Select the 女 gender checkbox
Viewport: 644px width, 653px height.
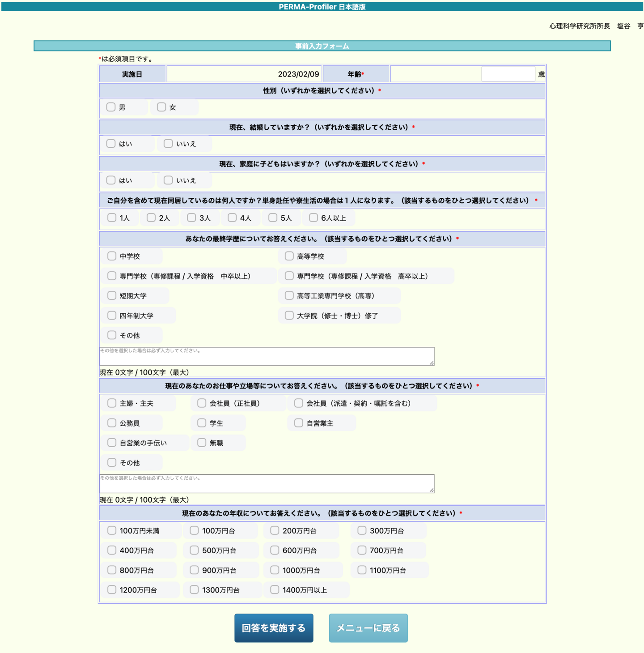[161, 107]
